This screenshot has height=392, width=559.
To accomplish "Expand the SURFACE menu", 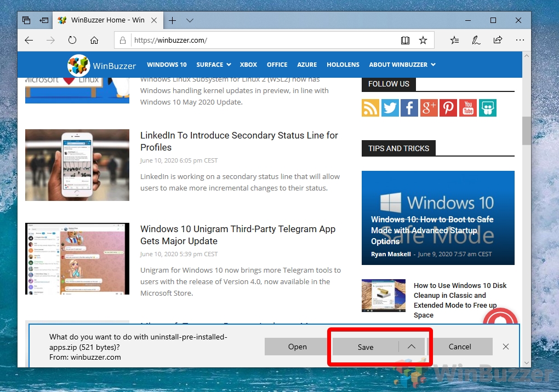I will coord(214,65).
